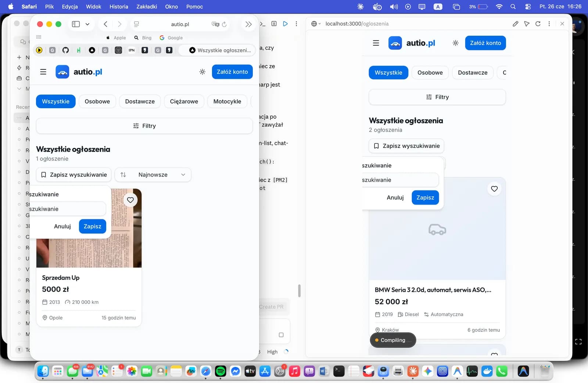
Task: Click 'Anuluj' in localhost preview popup
Action: 395,198
